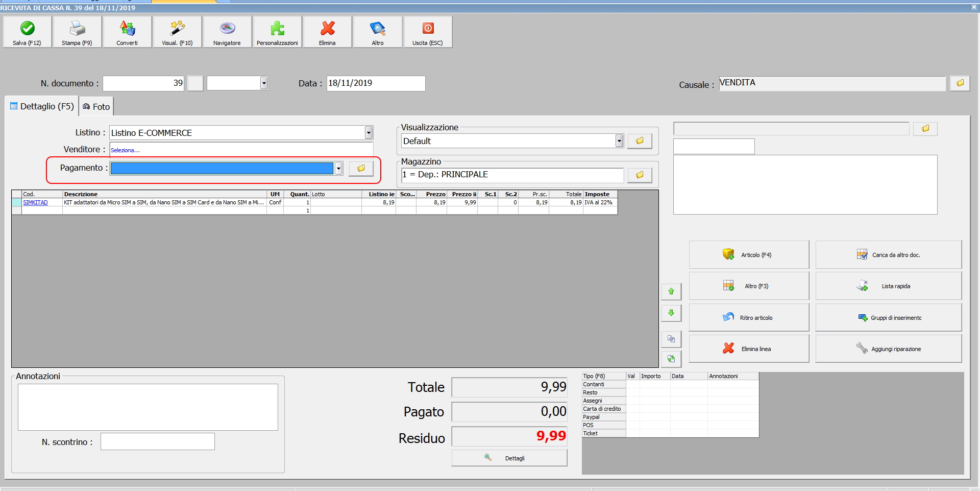Click the KIT adattatori description cell

coord(164,202)
